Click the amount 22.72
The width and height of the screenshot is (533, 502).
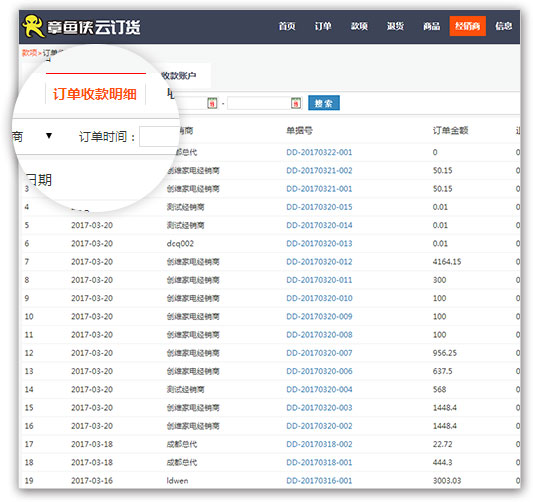442,444
